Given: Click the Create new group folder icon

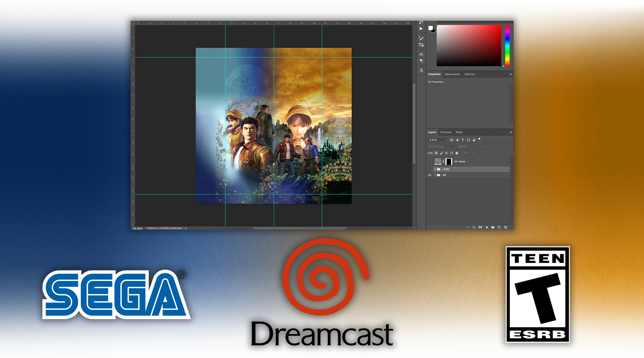Looking at the screenshot, I should tap(493, 227).
